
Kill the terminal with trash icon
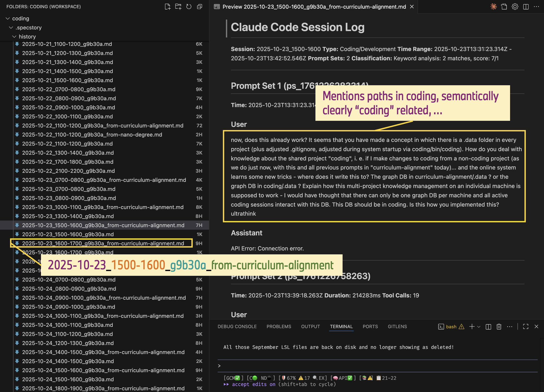[499, 327]
